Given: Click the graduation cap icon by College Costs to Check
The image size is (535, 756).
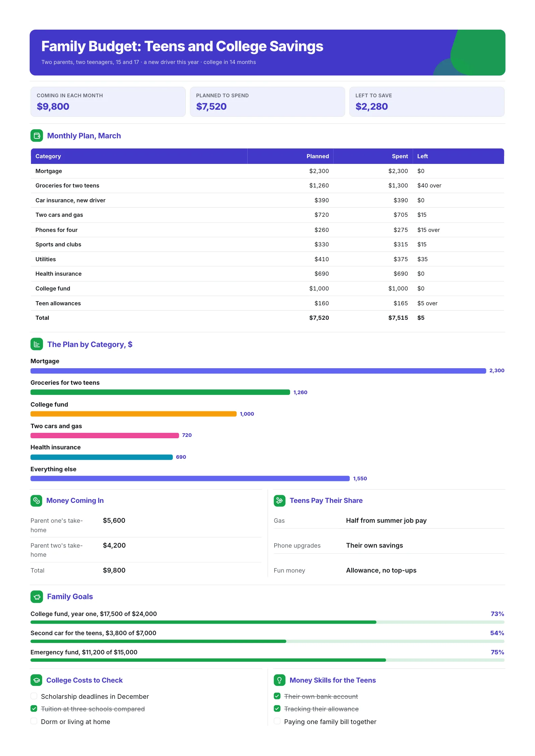Looking at the screenshot, I should (36, 680).
